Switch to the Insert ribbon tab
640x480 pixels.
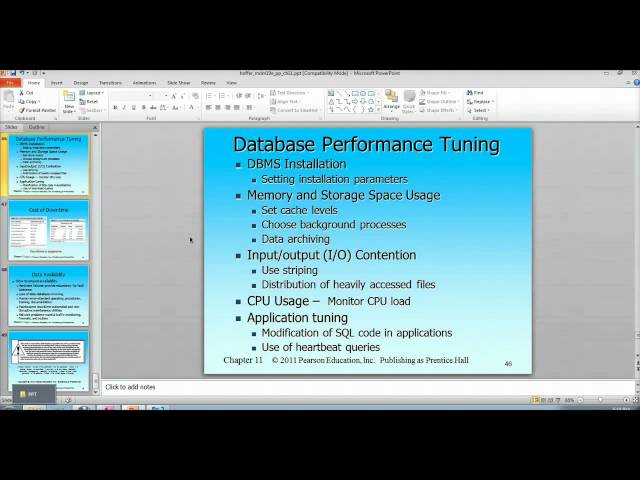tap(56, 83)
